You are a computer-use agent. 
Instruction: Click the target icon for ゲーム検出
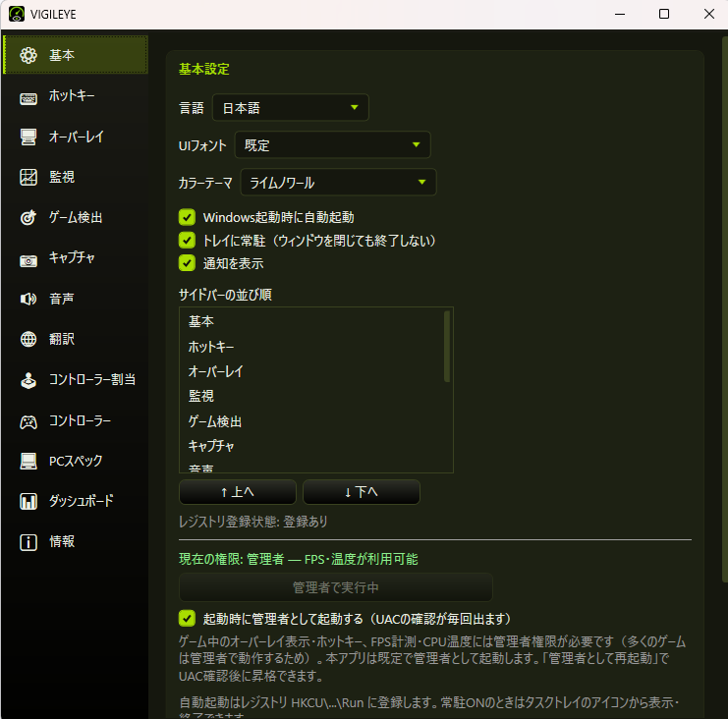click(28, 217)
